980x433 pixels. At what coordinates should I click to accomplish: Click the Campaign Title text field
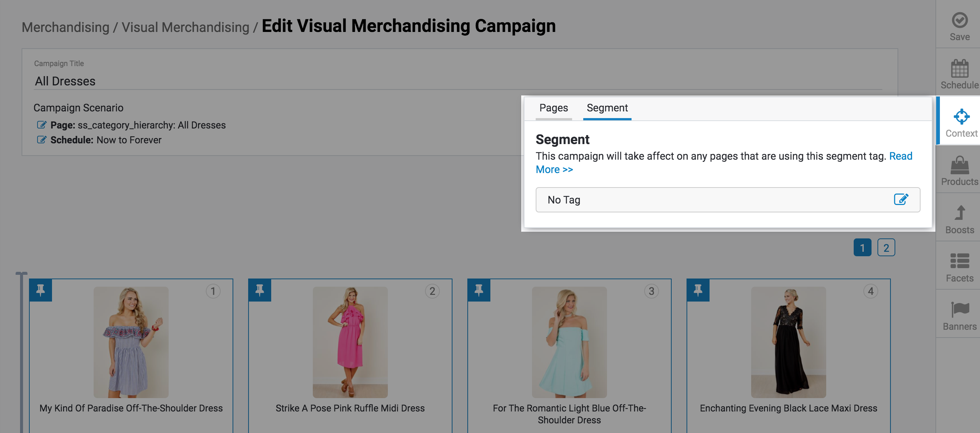228,81
